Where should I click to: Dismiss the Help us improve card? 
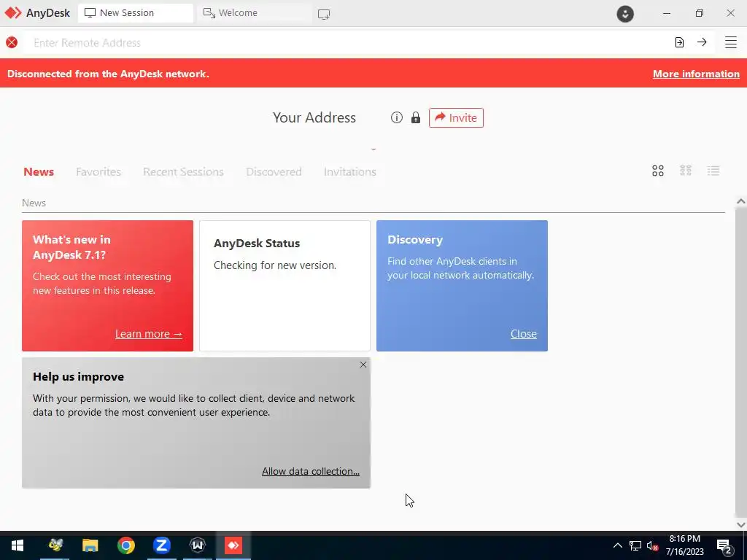pyautogui.click(x=363, y=365)
